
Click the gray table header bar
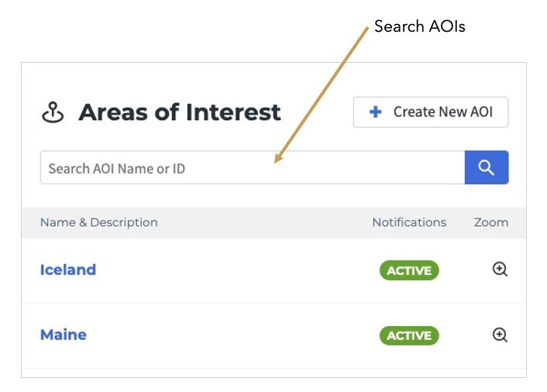tap(273, 222)
